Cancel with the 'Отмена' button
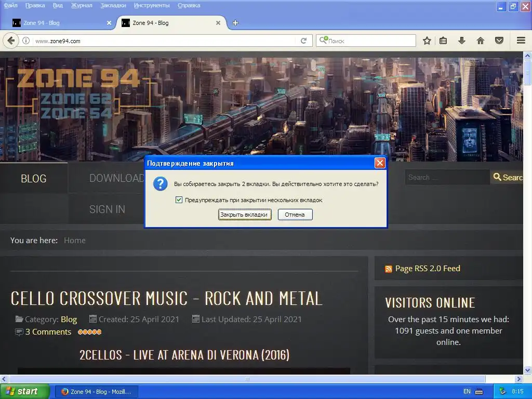The height and width of the screenshot is (399, 532). pyautogui.click(x=295, y=215)
